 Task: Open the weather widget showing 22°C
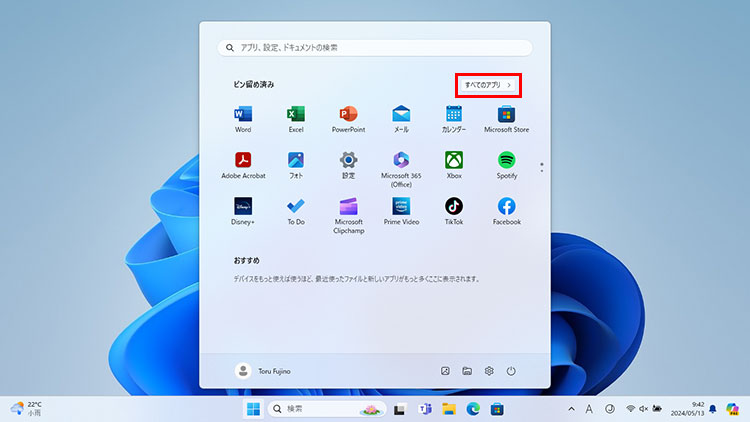click(27, 409)
